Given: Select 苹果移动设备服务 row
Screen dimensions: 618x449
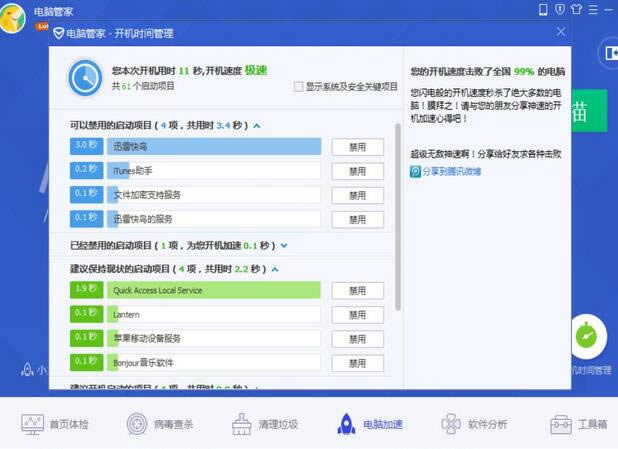Looking at the screenshot, I should tap(214, 339).
